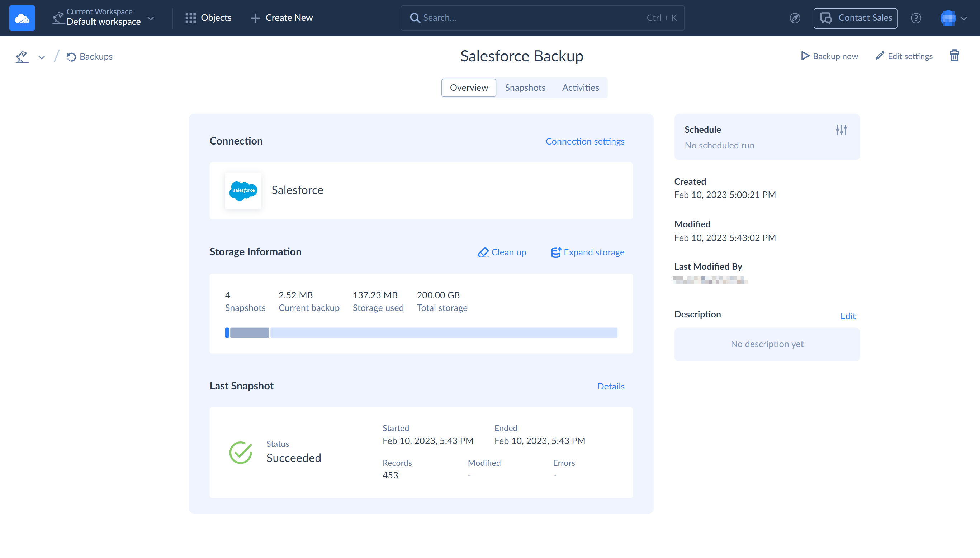980x558 pixels.
Task: Click Created date Feb 10, 2023 5:00:21 PM
Action: [725, 195]
